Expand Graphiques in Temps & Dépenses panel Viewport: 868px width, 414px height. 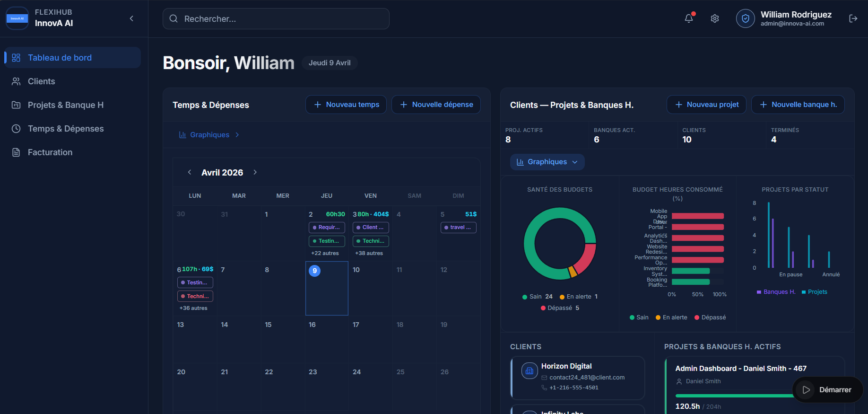click(x=209, y=135)
